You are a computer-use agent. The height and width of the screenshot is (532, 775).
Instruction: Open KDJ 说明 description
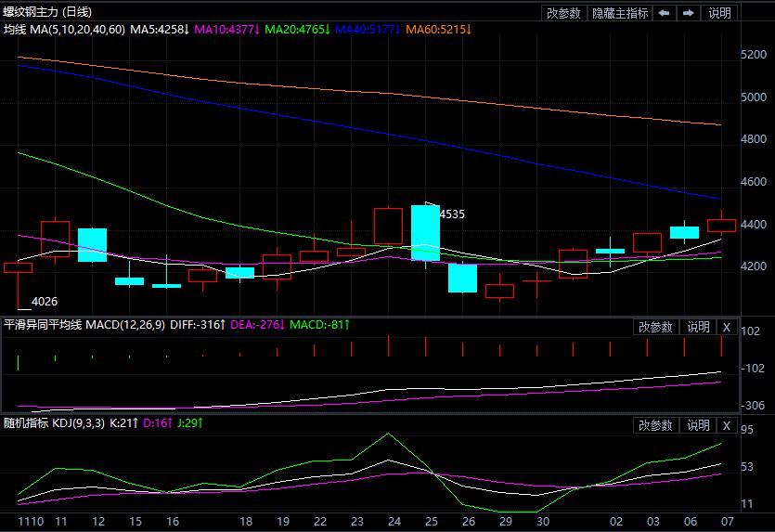tap(698, 425)
